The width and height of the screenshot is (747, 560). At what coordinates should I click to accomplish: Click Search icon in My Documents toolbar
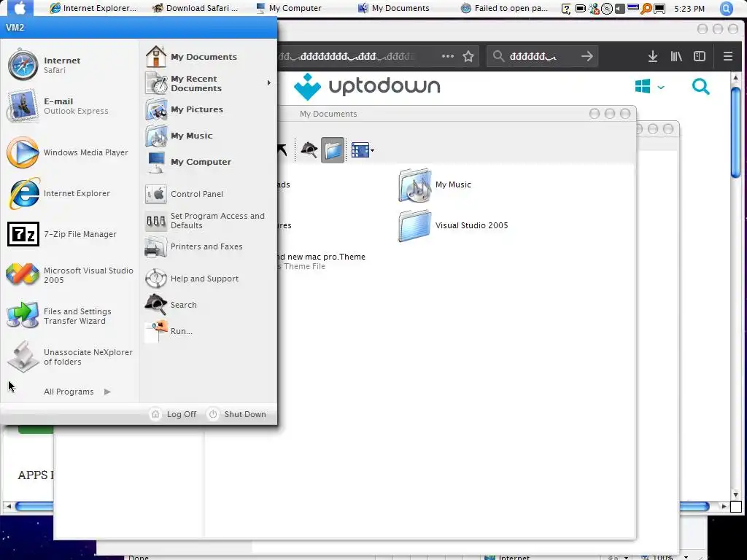(x=309, y=150)
